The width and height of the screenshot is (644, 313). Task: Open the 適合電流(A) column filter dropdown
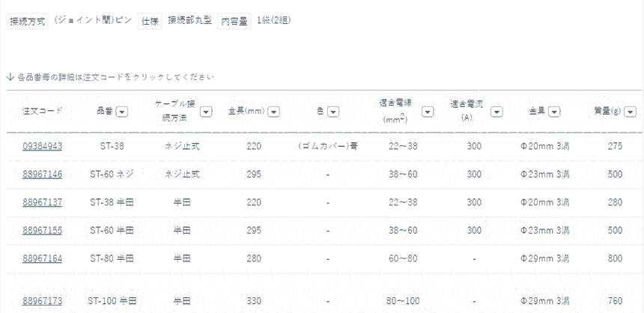496,112
